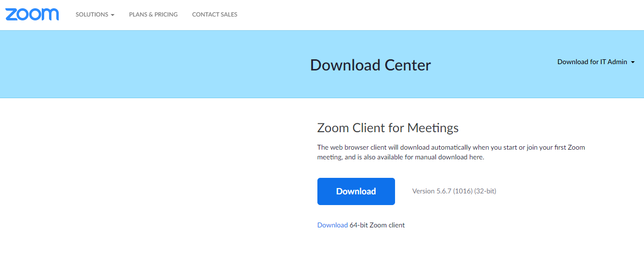The width and height of the screenshot is (644, 259).
Task: Click the word "Meetings" in the section title
Action: (x=433, y=128)
